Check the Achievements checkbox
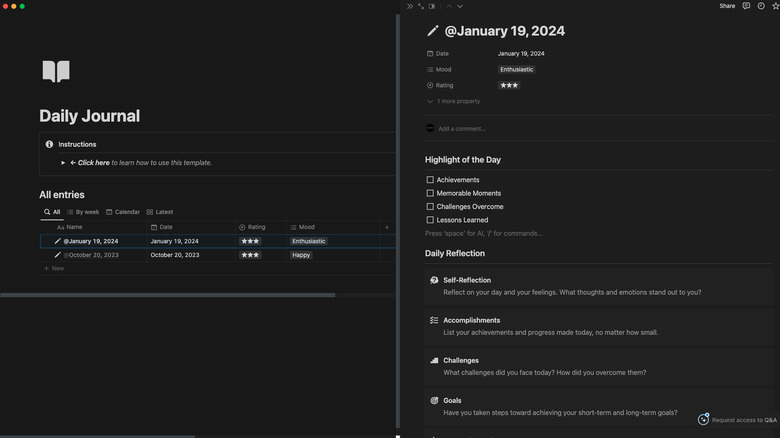The width and height of the screenshot is (780, 438). pos(430,180)
